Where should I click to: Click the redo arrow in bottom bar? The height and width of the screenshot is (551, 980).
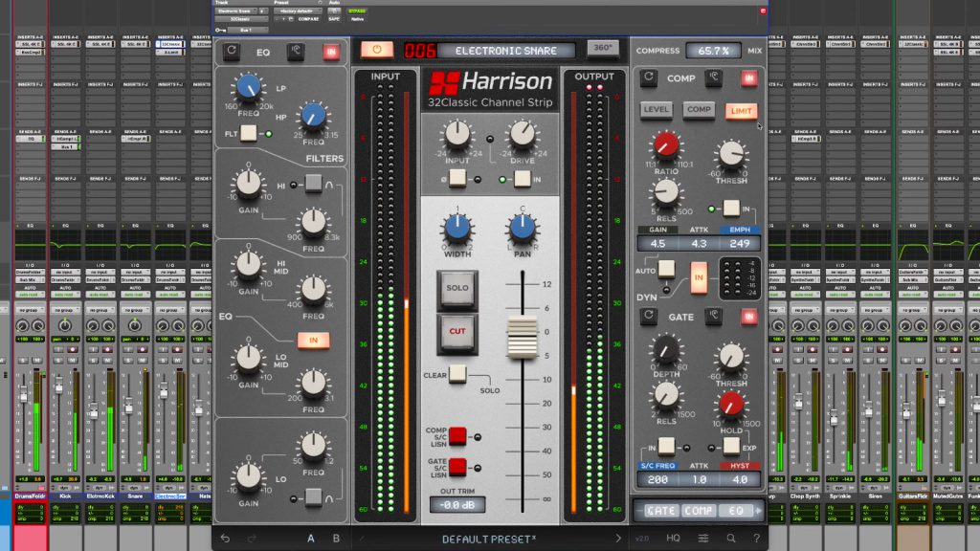point(252,539)
